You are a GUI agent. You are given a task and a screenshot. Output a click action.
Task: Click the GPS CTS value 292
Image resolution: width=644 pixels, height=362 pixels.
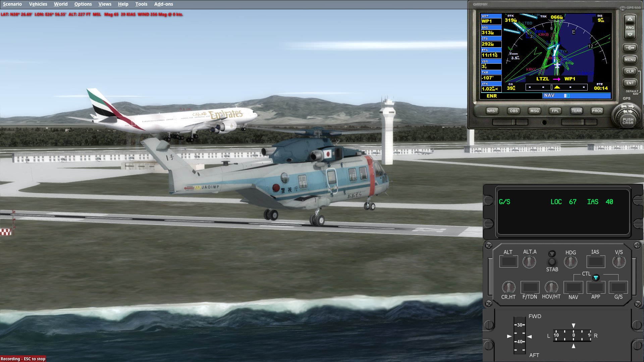coord(491,44)
